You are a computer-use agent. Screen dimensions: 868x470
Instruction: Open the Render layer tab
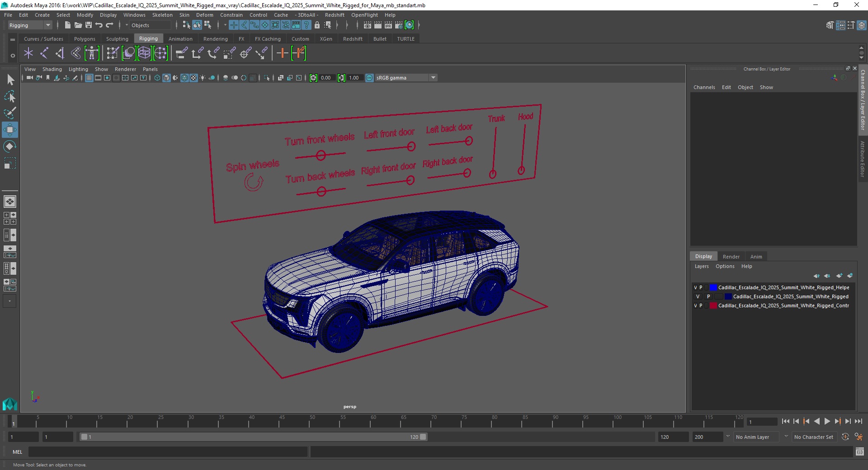click(x=731, y=256)
